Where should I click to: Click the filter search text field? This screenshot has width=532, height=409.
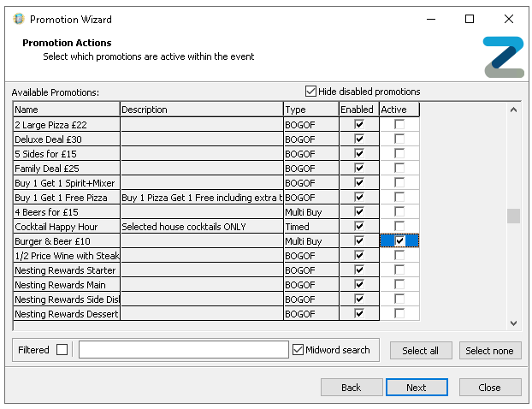click(184, 350)
